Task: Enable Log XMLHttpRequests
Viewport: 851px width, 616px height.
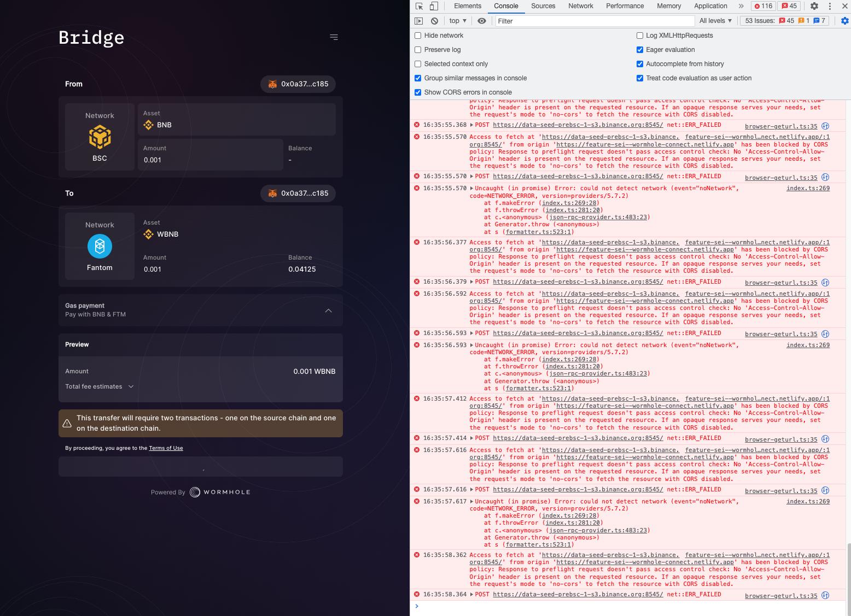Action: pyautogui.click(x=640, y=35)
